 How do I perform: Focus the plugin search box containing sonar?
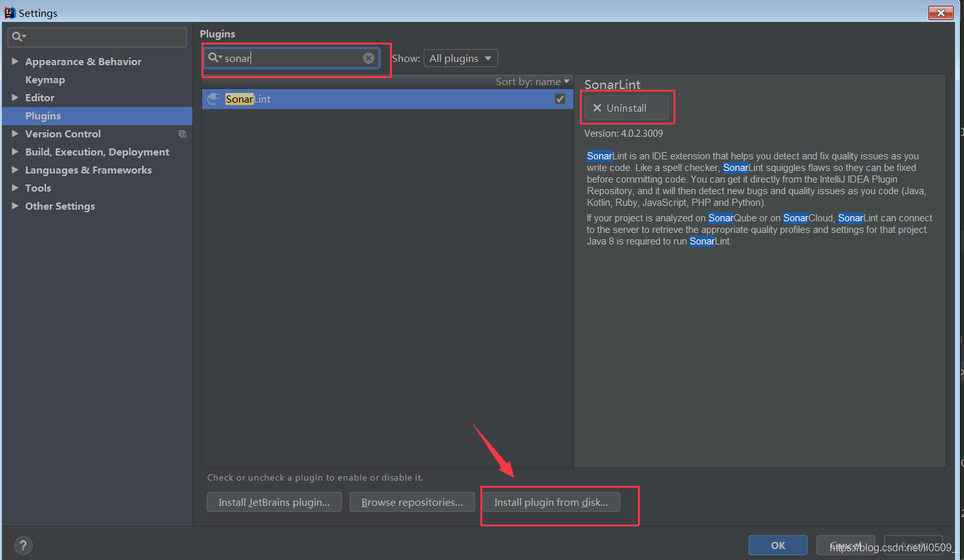292,58
